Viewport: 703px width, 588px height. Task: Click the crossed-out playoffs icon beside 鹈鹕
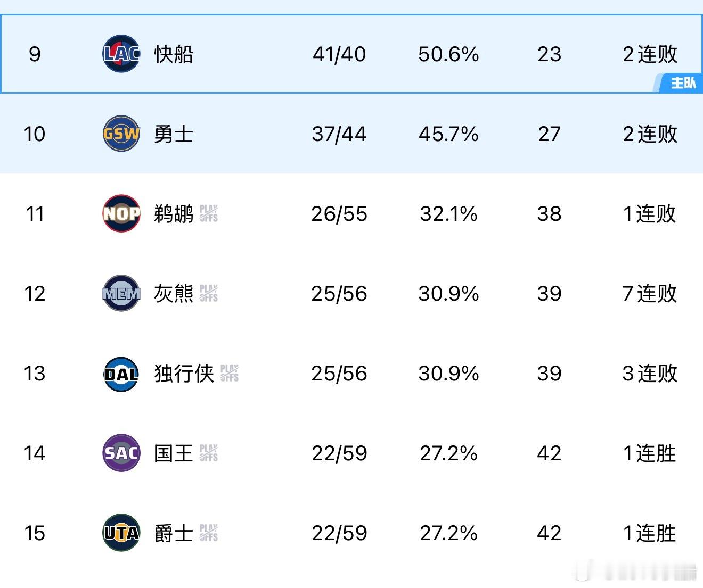point(210,214)
